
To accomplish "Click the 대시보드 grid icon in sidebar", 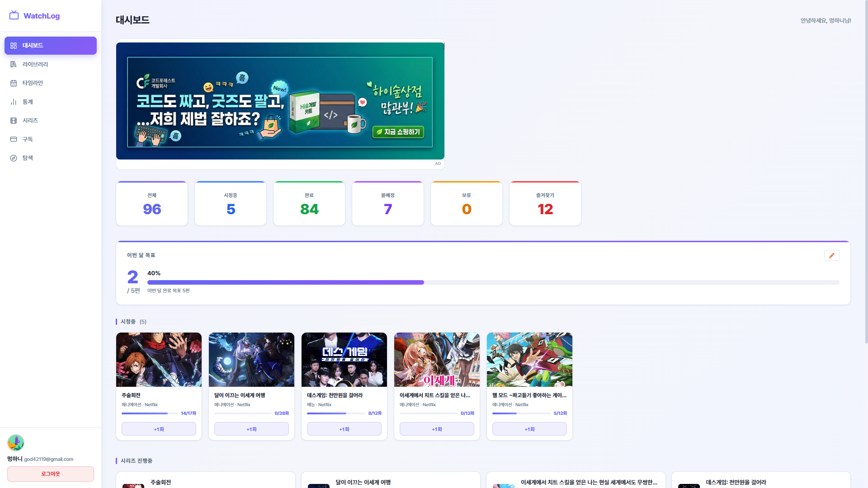I will 14,46.
